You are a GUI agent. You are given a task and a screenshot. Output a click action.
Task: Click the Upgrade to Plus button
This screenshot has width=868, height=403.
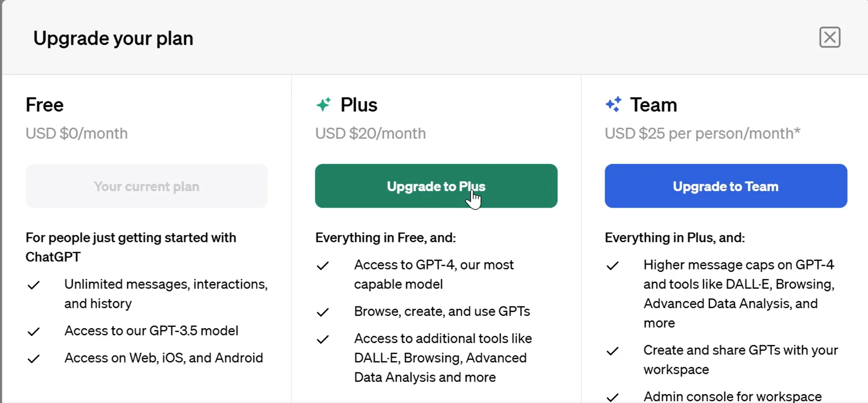coord(436,186)
